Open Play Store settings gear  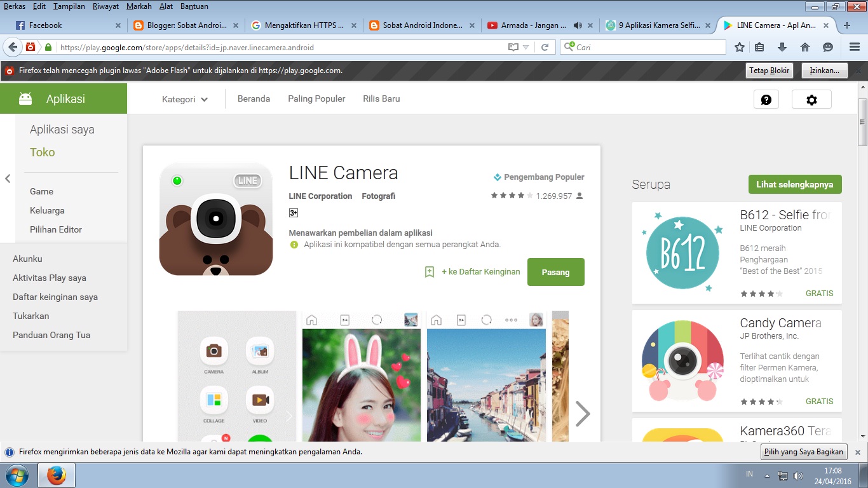[811, 100]
